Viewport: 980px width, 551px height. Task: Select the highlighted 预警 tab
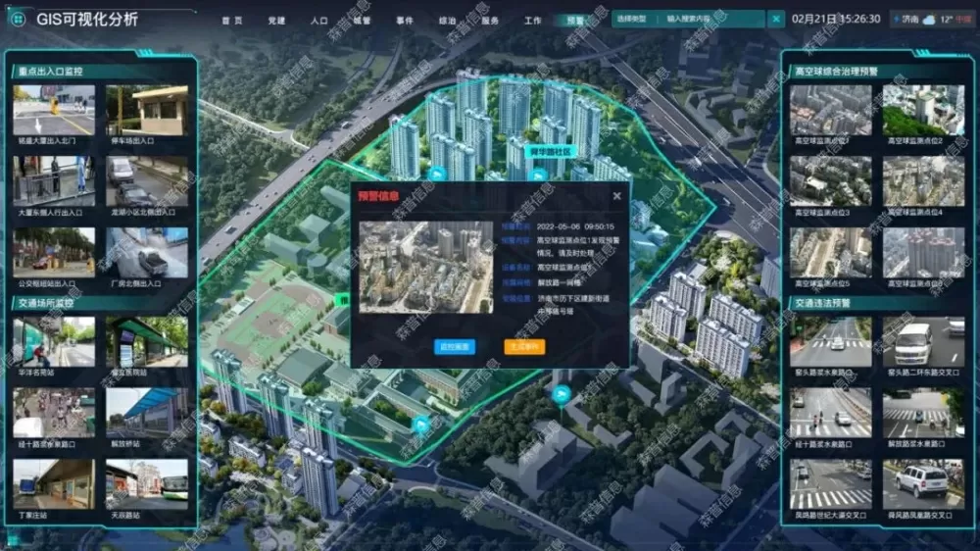click(575, 20)
